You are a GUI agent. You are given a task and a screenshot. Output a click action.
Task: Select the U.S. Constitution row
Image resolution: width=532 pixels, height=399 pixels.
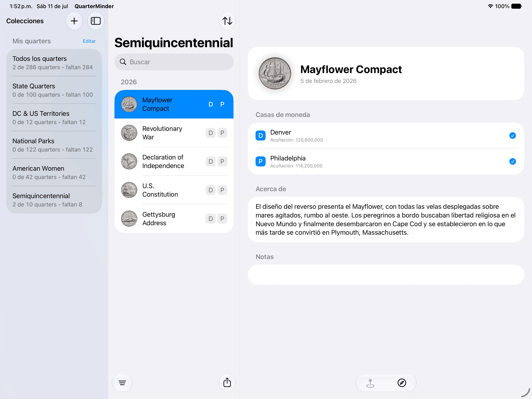174,190
